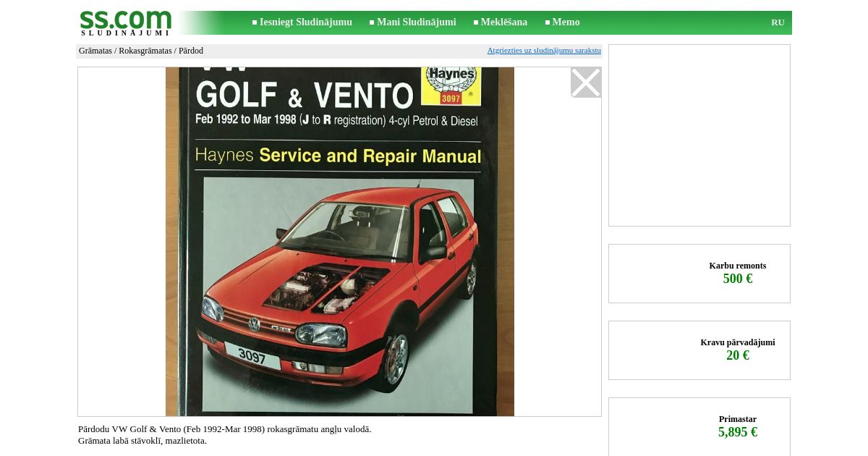Click the ss.com logo
This screenshot has height=456, width=868.
point(125,23)
